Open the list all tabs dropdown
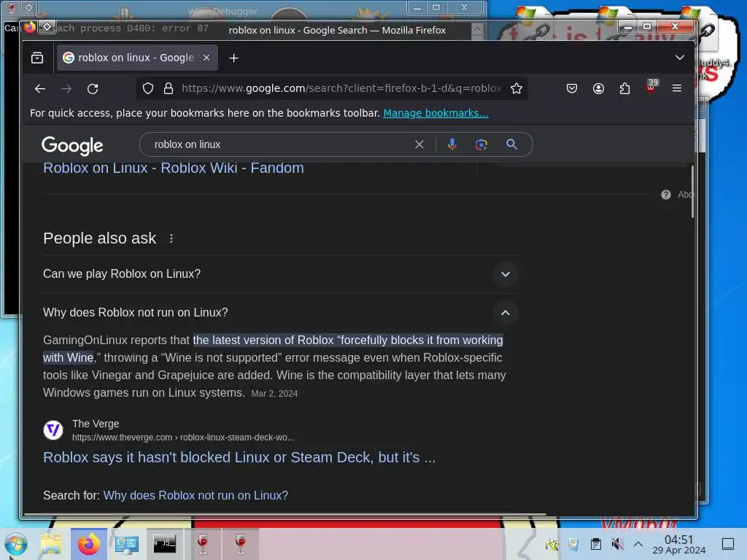This screenshot has height=560, width=747. tap(680, 58)
